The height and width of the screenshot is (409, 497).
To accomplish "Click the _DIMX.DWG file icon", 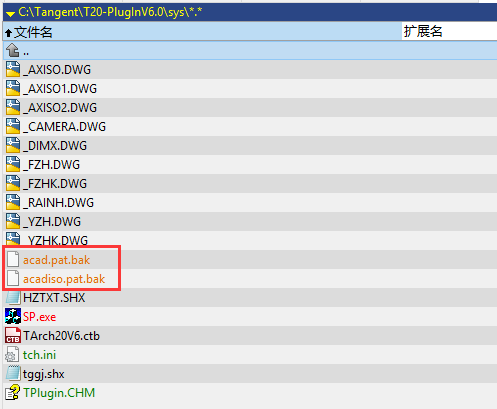I will coord(13,145).
